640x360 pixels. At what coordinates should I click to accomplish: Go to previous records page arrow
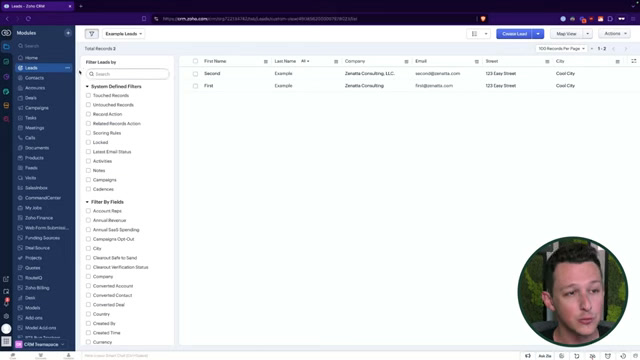(613, 49)
